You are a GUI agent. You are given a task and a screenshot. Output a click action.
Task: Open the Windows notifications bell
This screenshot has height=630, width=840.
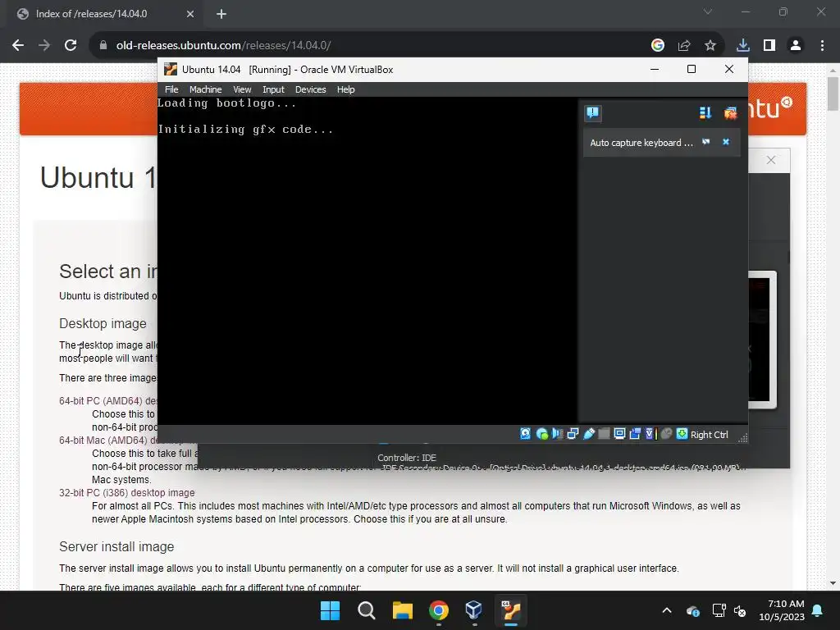[x=818, y=610]
